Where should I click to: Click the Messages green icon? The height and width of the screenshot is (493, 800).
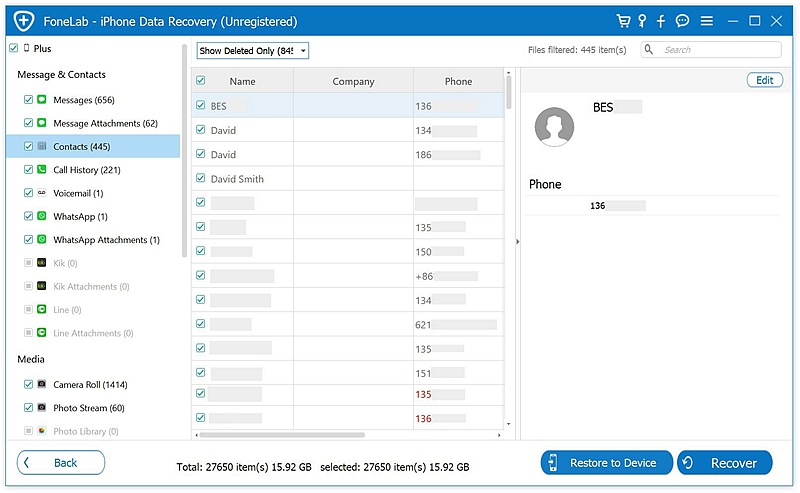point(42,100)
